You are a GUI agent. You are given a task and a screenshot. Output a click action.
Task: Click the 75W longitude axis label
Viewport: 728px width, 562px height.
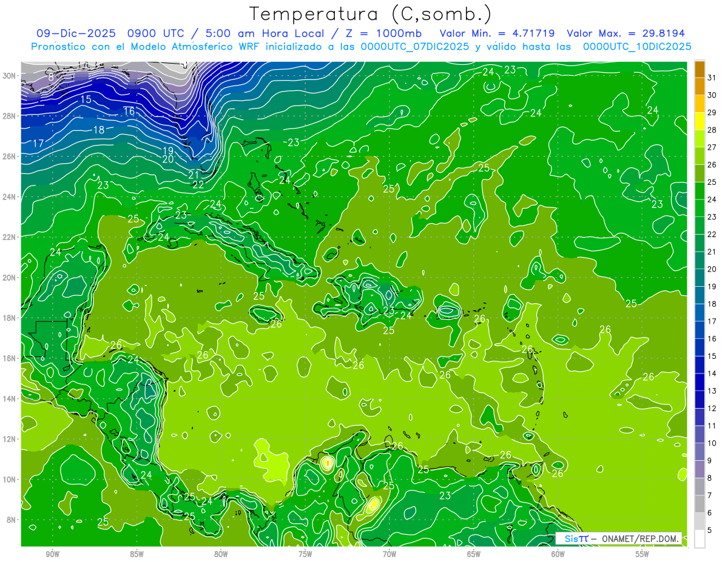point(305,554)
